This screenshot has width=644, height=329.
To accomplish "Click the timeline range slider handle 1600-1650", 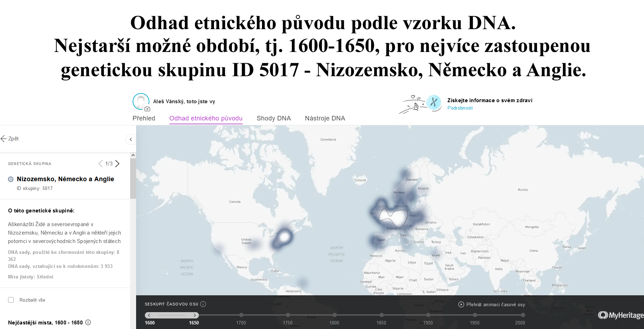I will click(172, 315).
